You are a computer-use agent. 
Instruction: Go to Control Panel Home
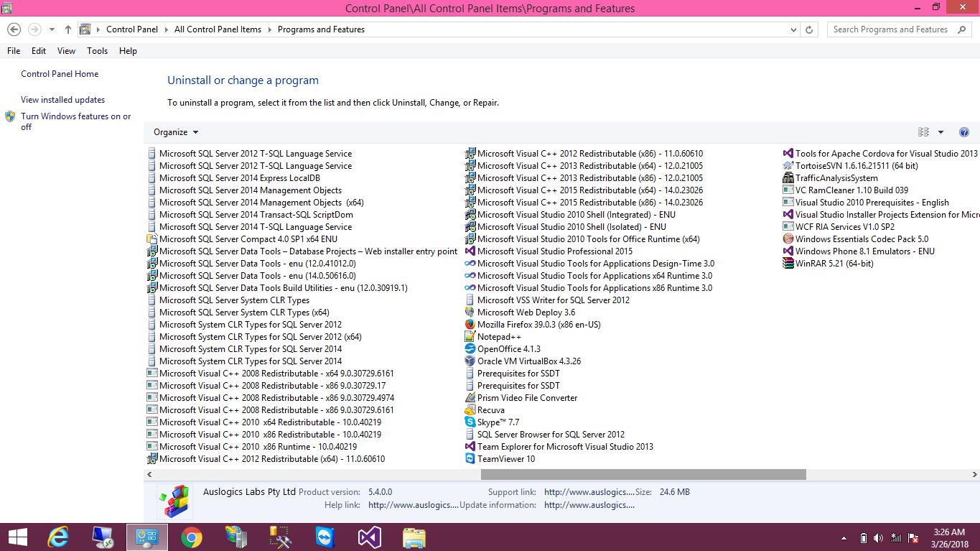pyautogui.click(x=60, y=74)
